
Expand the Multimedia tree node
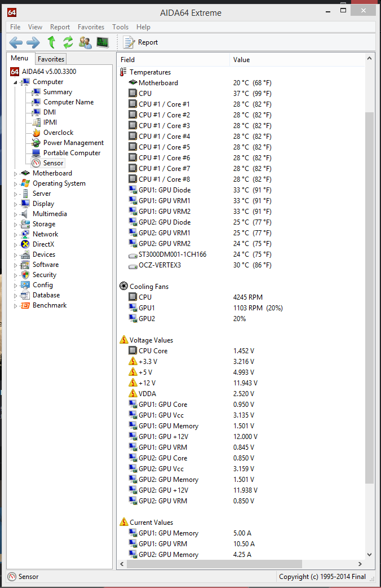pyautogui.click(x=15, y=214)
